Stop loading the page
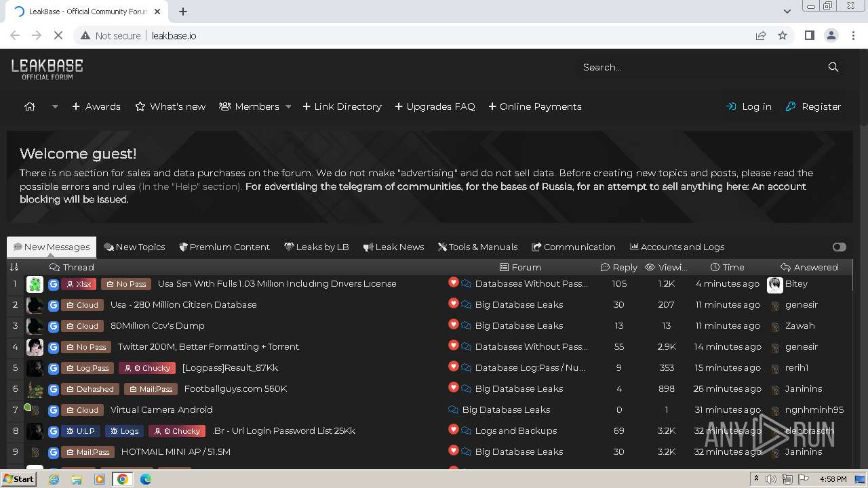The image size is (868, 488). pyautogui.click(x=58, y=35)
